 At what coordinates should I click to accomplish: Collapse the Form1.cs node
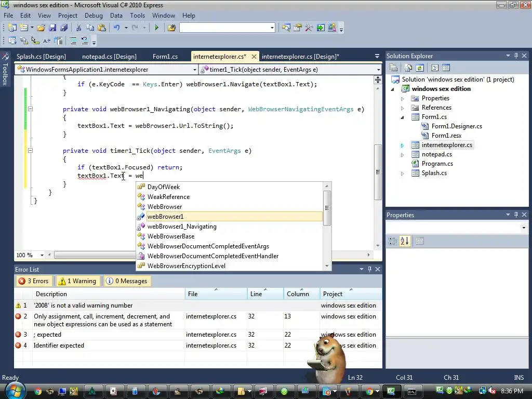click(403, 117)
